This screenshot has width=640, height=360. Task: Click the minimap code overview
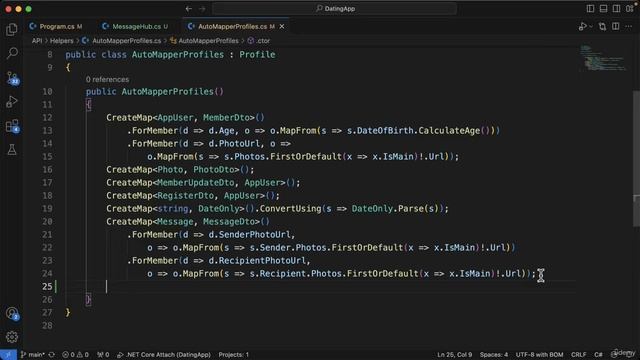(604, 58)
